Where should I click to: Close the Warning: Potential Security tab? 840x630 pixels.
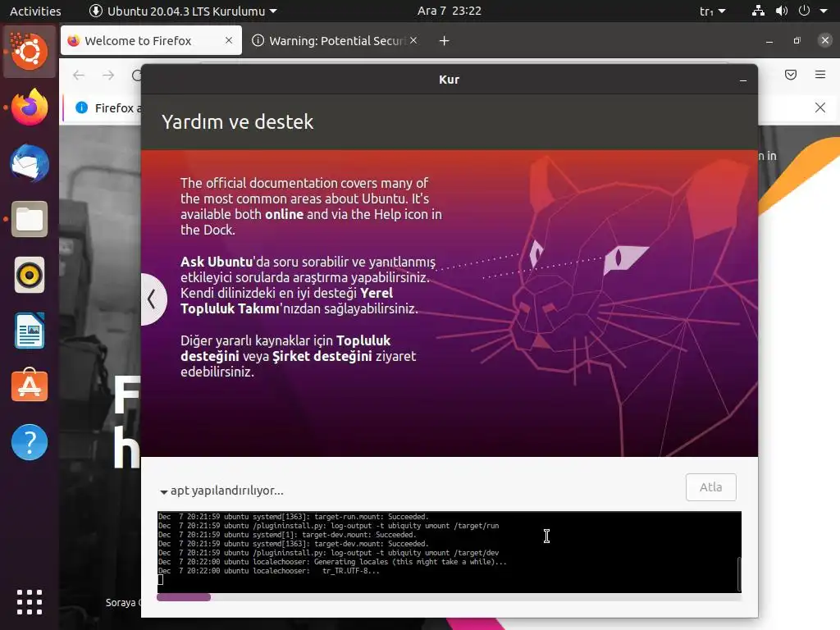(413, 40)
